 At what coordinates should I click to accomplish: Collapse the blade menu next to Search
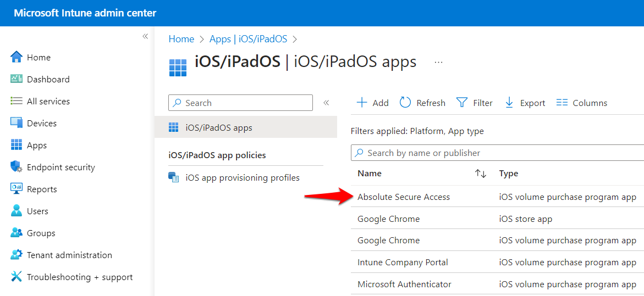[326, 103]
